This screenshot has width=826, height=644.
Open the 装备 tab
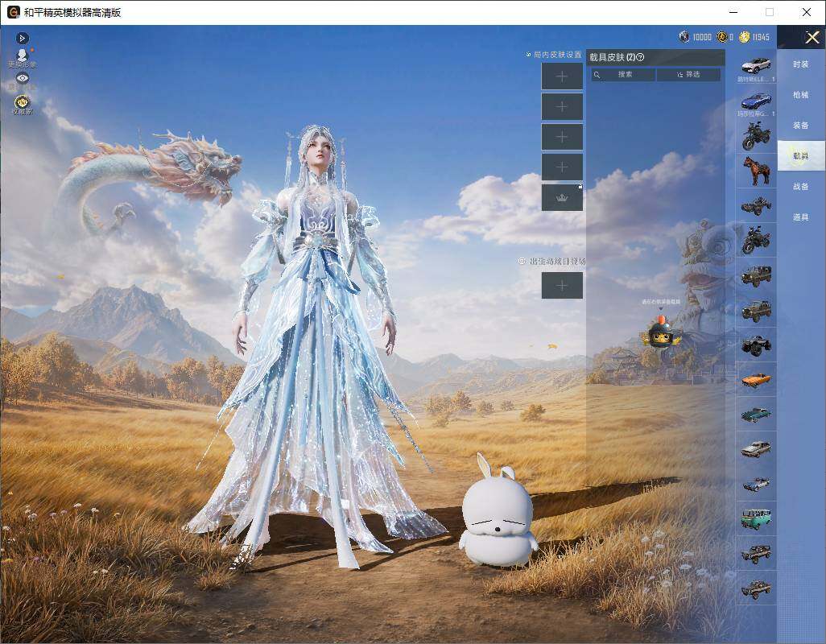pos(801,126)
